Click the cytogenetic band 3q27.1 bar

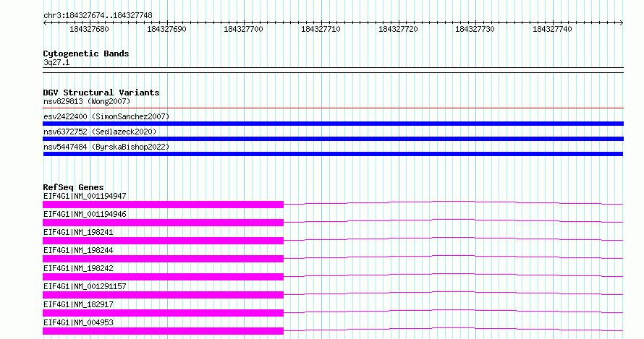pos(333,70)
